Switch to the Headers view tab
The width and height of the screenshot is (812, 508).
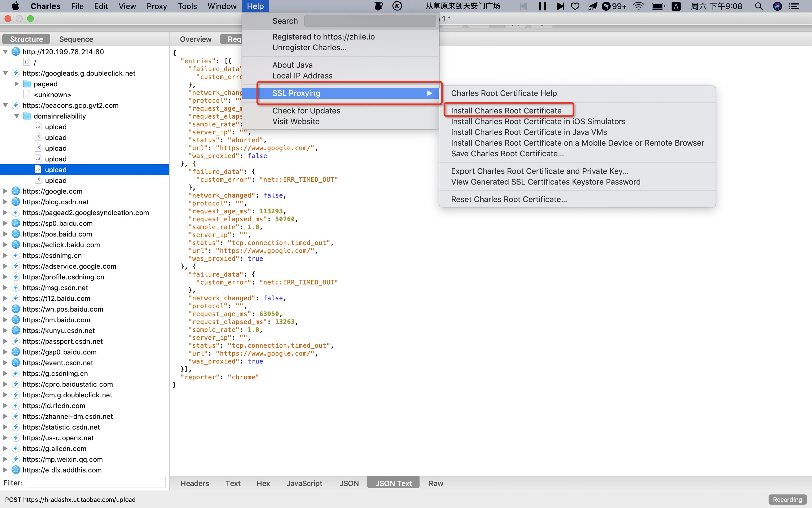click(x=195, y=483)
